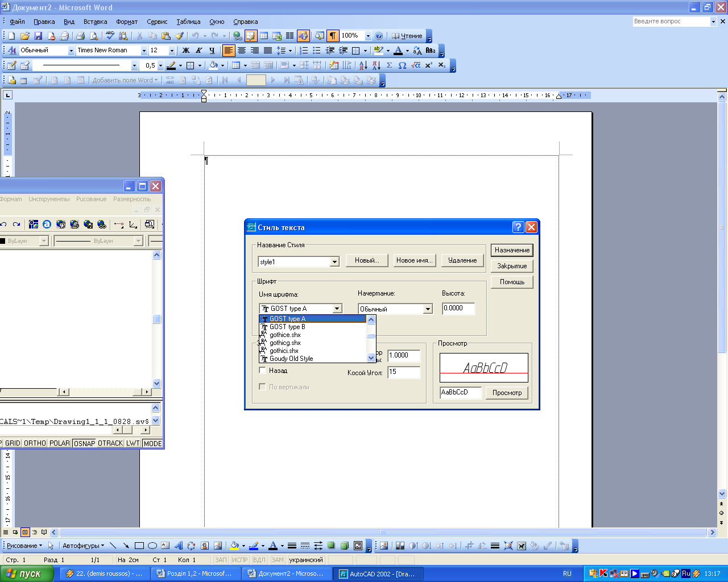The image size is (728, 582).
Task: Select the Oval drawing tool
Action: tap(152, 546)
